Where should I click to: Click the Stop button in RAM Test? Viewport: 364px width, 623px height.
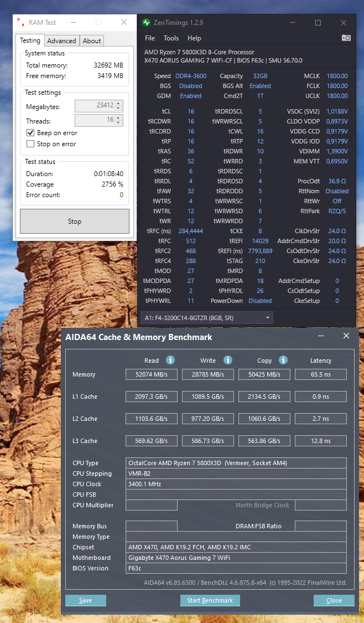coord(75,222)
